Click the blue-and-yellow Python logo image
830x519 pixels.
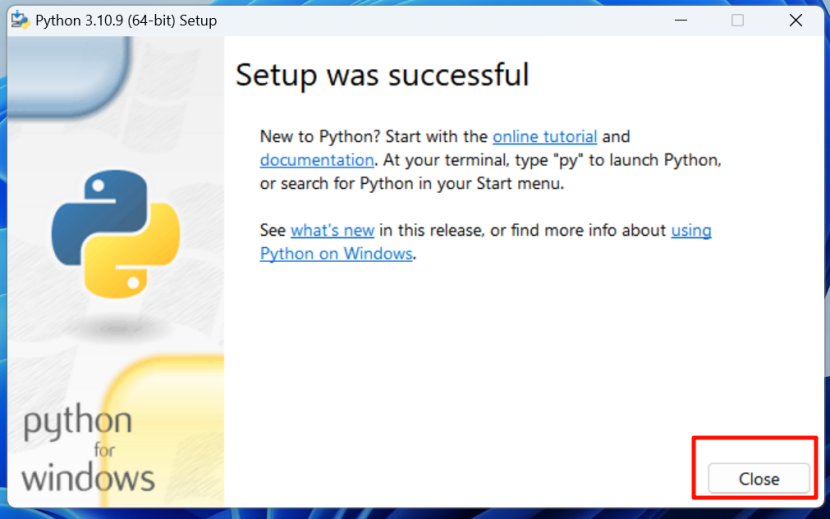point(115,234)
